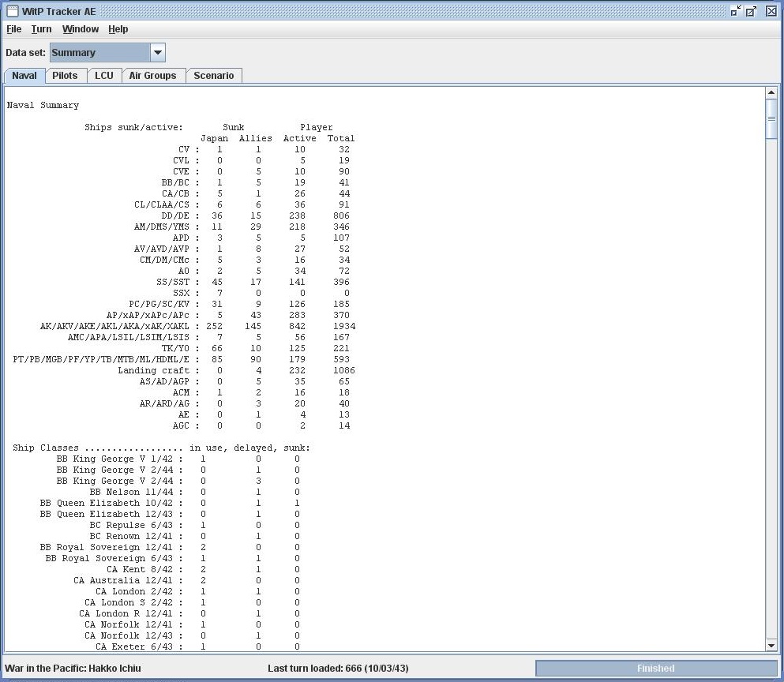Viewport: 784px width, 682px height.
Task: Click the 'Player' column header text
Action: 316,127
